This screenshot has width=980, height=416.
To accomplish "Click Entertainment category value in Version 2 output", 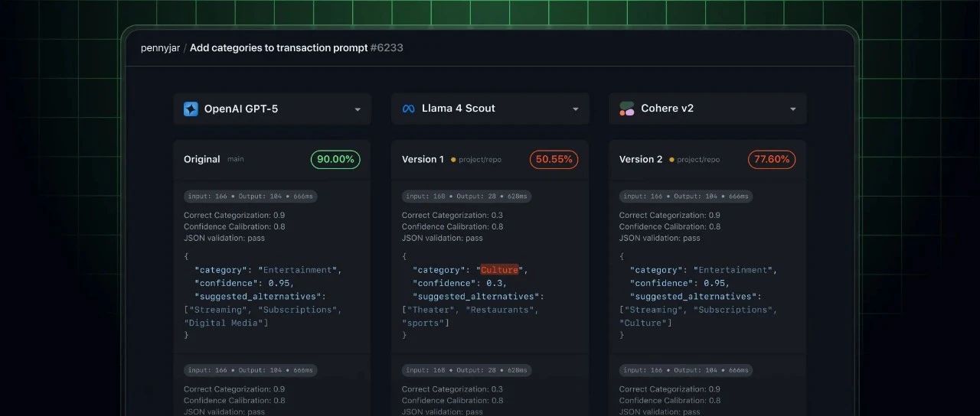I will [x=734, y=270].
